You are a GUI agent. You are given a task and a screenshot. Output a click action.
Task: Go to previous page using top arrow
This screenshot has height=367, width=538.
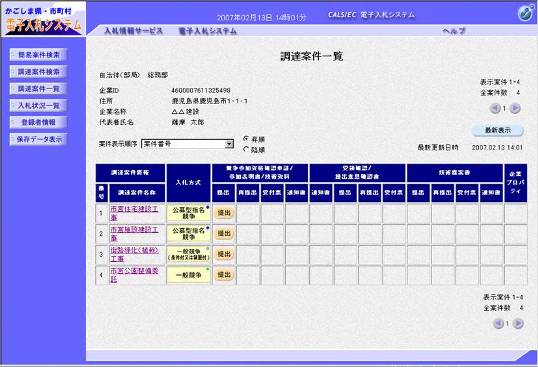495,109
